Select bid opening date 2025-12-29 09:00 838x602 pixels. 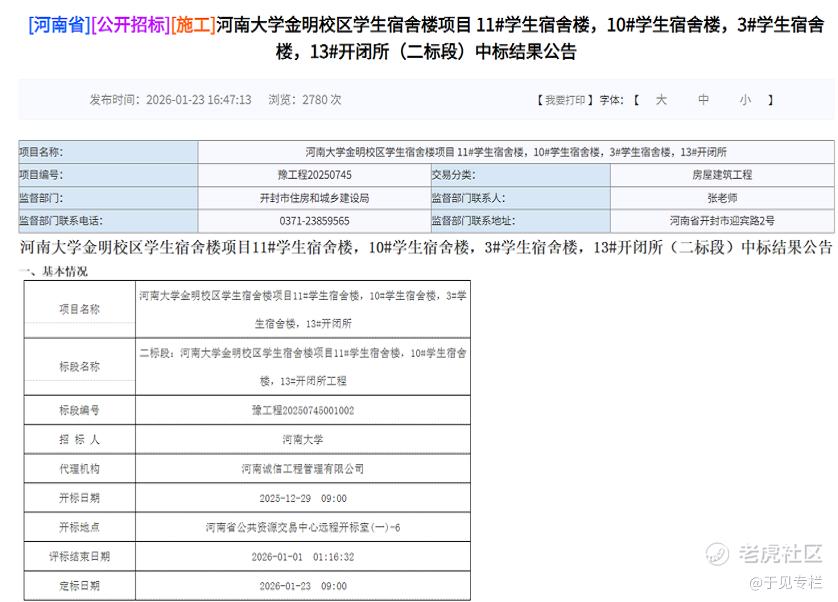(303, 498)
